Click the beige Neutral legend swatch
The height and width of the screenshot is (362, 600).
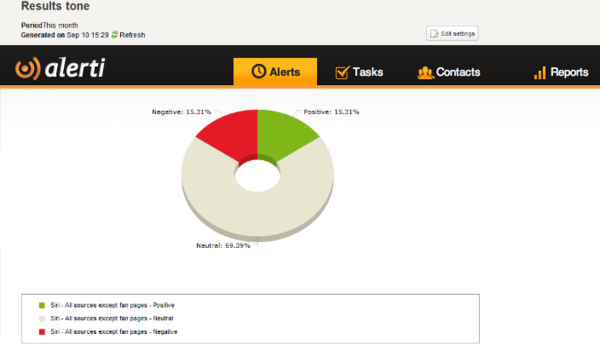click(42, 318)
